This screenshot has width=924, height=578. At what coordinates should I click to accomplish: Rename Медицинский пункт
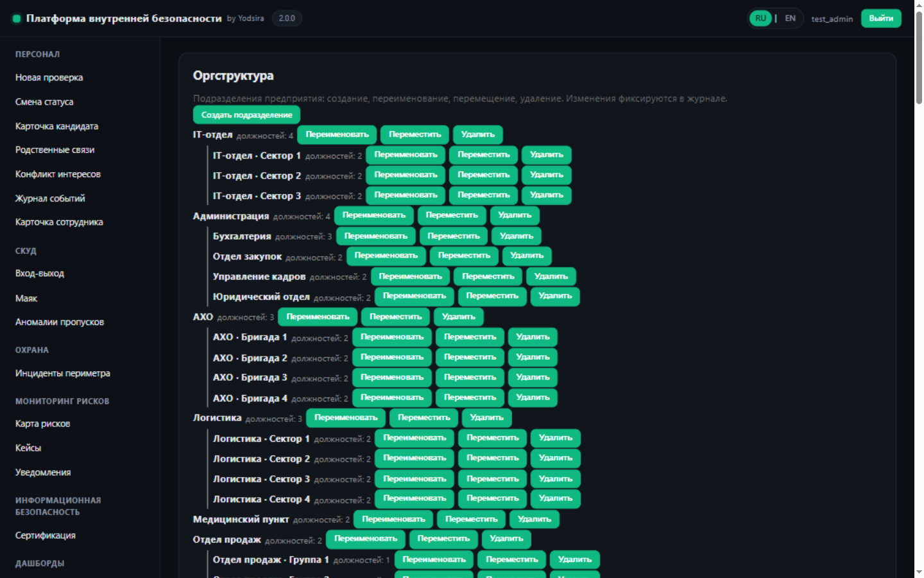(393, 519)
